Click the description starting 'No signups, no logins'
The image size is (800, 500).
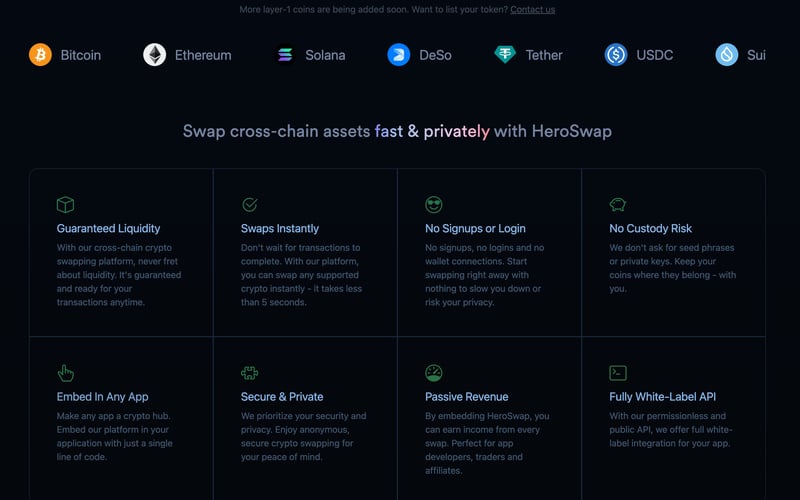click(x=485, y=275)
